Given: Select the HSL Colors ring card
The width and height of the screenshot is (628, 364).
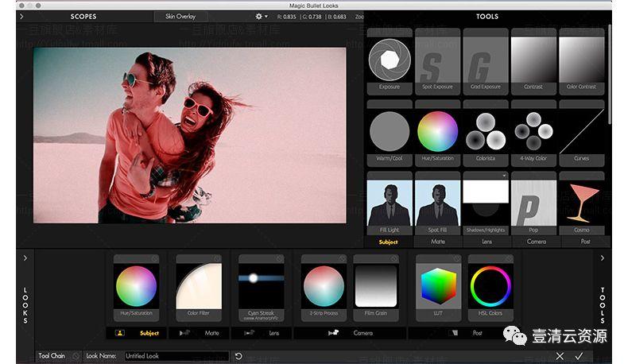Looking at the screenshot, I should pos(490,288).
